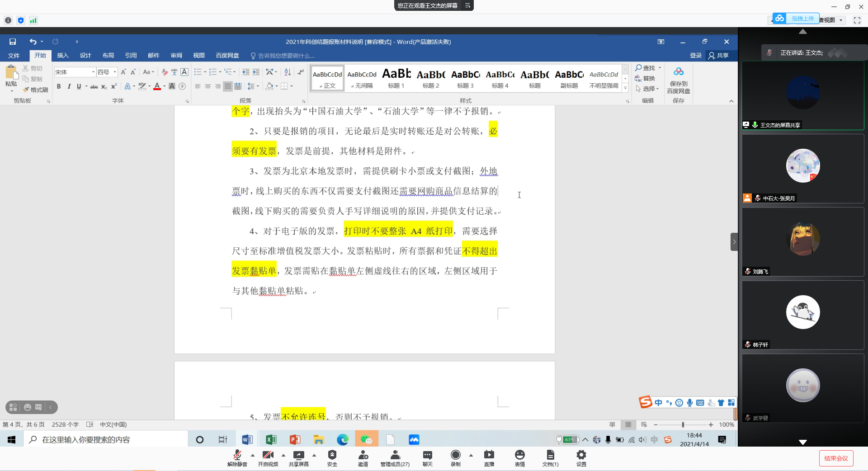Click the 登录 sign-in link
Viewport: 868px width, 471px height.
[x=695, y=55]
